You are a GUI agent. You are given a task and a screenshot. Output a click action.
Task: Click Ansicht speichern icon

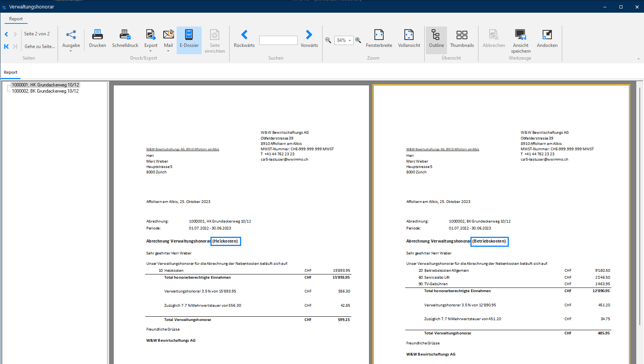coord(521,35)
